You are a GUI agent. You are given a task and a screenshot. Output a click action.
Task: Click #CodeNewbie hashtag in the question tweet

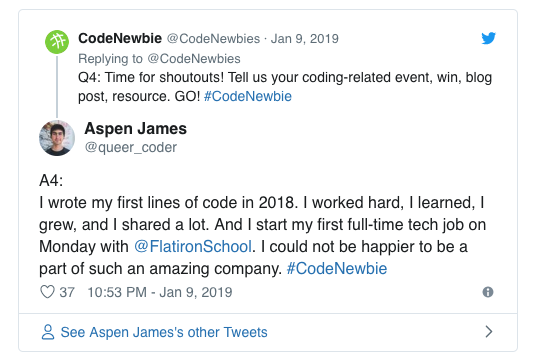point(248,96)
